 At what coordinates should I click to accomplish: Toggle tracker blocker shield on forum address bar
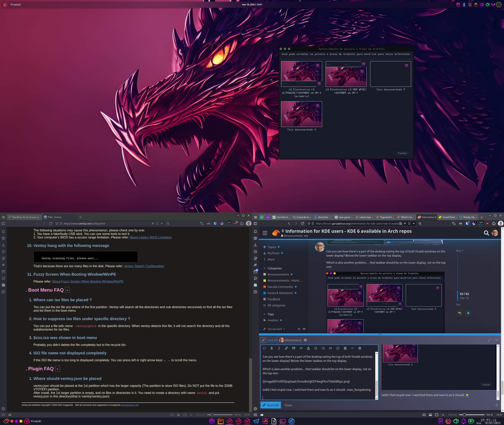point(309,224)
